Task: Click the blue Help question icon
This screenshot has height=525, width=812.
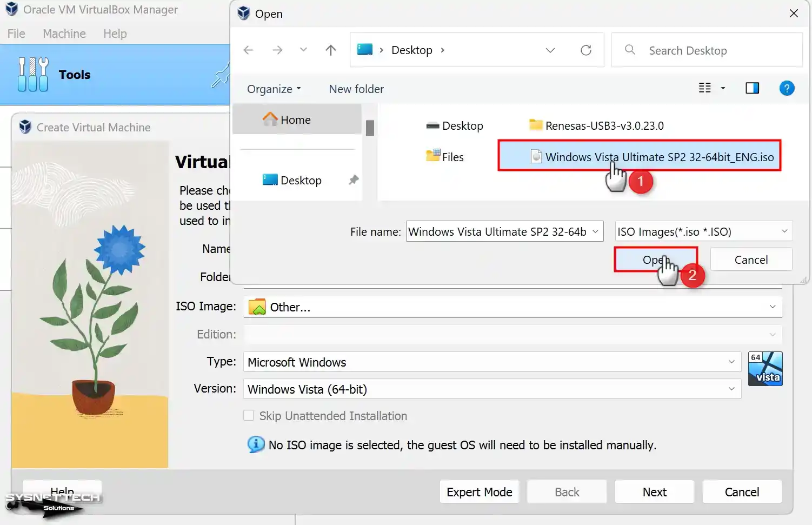Action: point(787,88)
